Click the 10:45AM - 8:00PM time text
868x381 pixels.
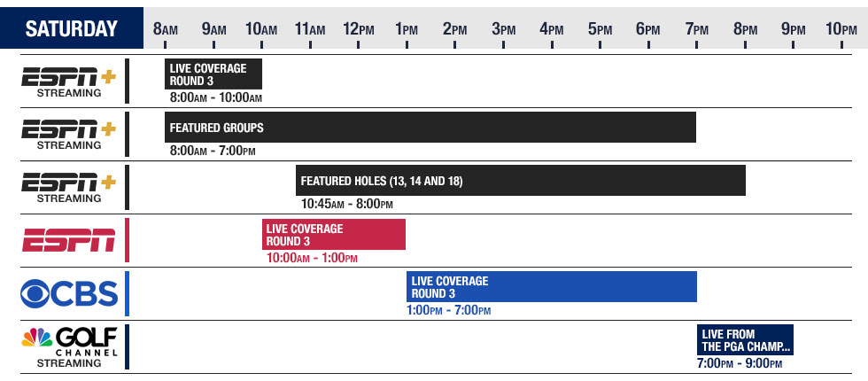tap(346, 205)
